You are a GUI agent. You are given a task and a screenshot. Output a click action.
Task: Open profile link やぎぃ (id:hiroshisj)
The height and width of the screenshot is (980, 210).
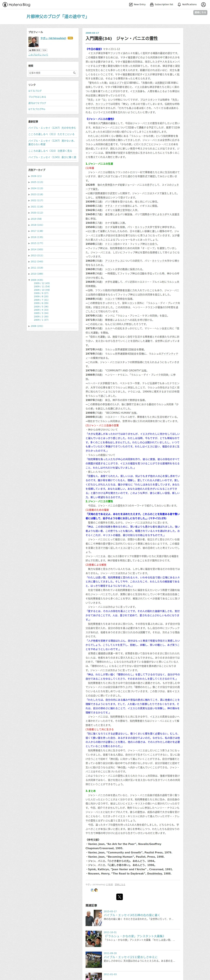(x=53, y=38)
